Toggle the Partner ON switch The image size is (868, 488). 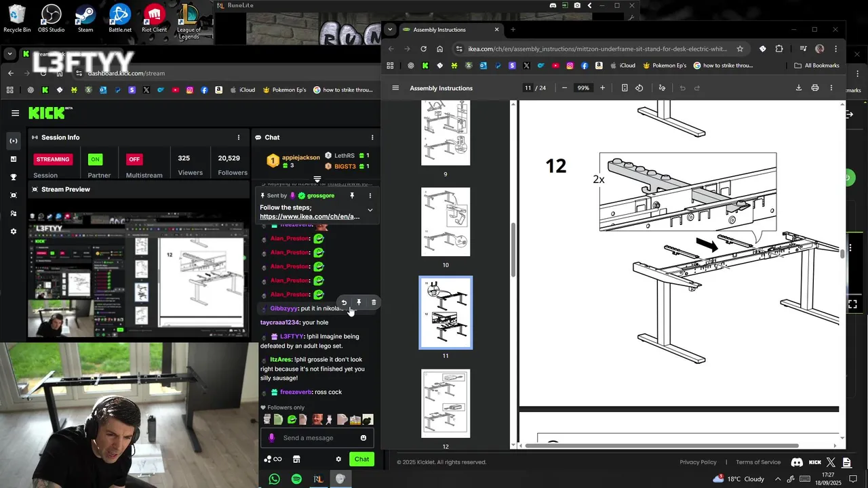pos(95,159)
